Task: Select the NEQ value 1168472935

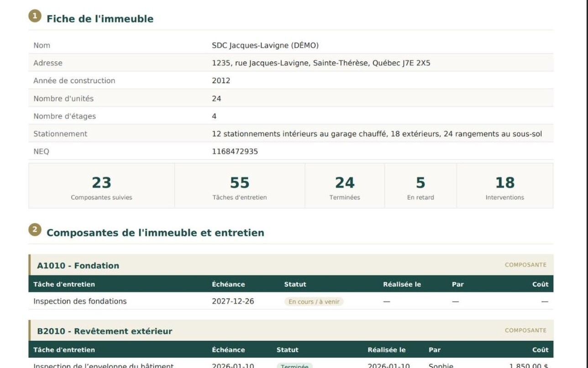Action: (235, 151)
